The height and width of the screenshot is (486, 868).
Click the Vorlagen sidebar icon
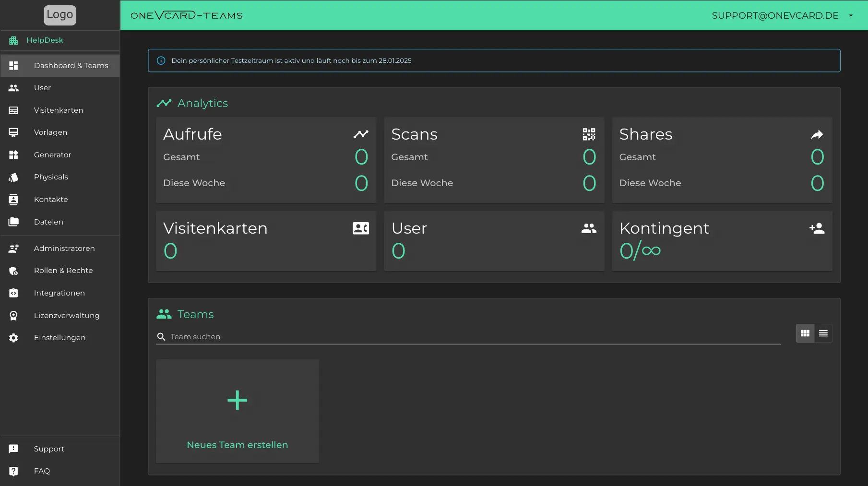(13, 132)
